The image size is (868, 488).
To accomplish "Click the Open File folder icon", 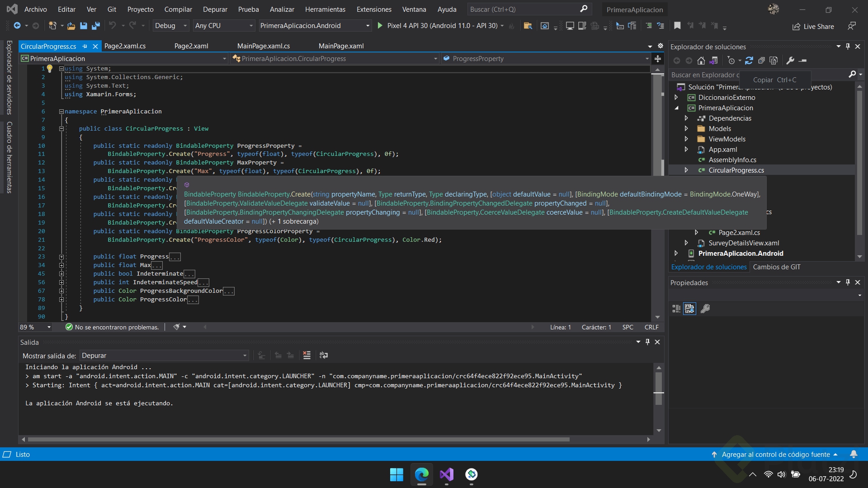I will (71, 26).
